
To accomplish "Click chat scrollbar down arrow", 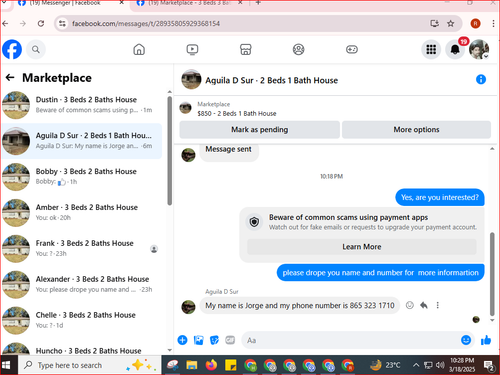I will 492,320.
